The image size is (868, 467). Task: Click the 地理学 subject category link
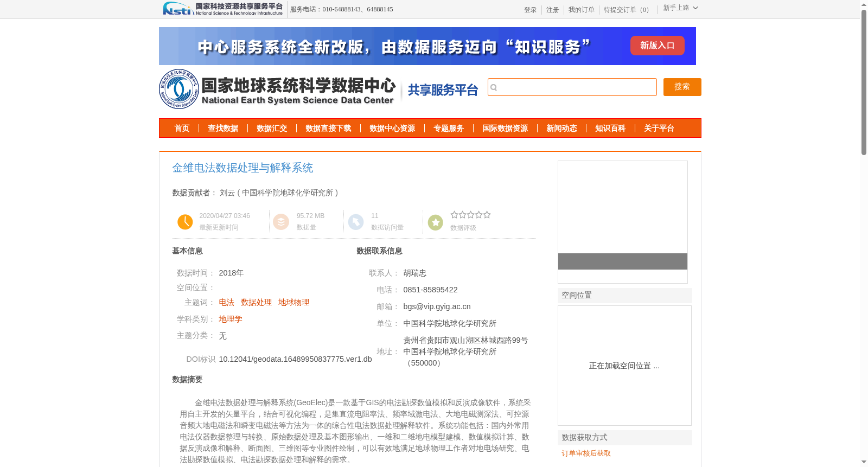point(231,319)
